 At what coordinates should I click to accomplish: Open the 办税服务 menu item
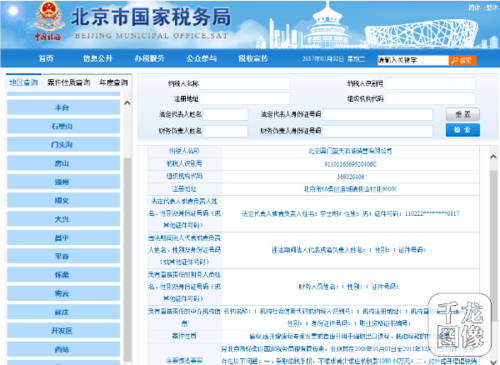point(149,59)
